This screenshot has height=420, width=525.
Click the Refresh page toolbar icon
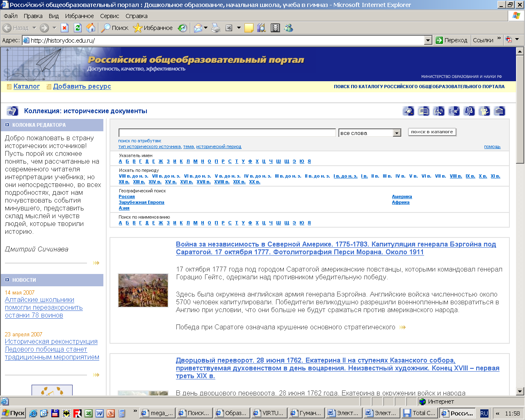(x=78, y=28)
